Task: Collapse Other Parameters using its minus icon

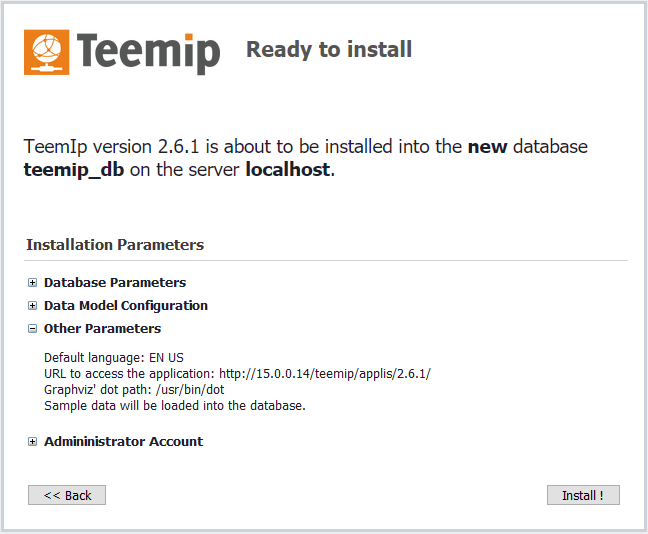Action: pos(33,328)
